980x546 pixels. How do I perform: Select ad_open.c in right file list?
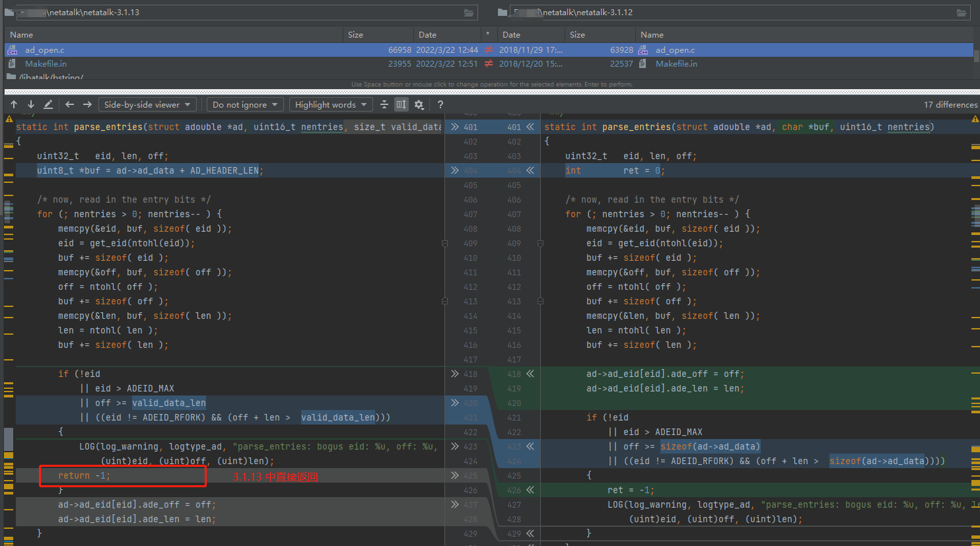675,50
